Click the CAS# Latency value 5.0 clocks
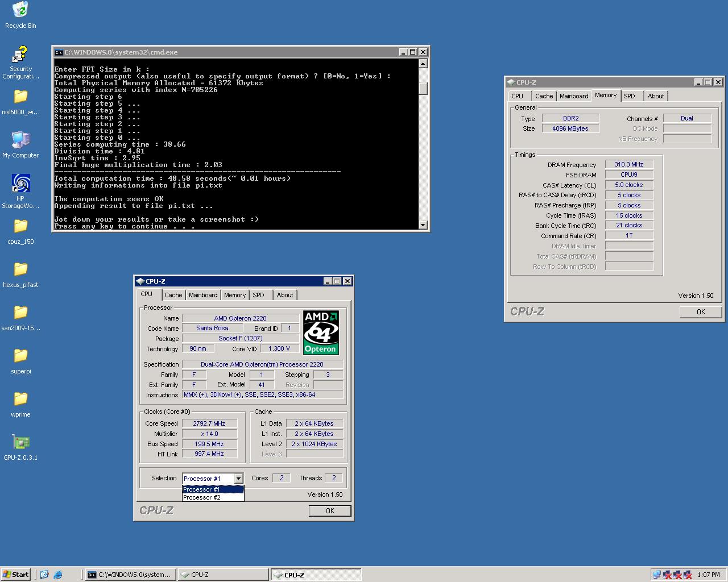The width and height of the screenshot is (728, 582). point(629,185)
